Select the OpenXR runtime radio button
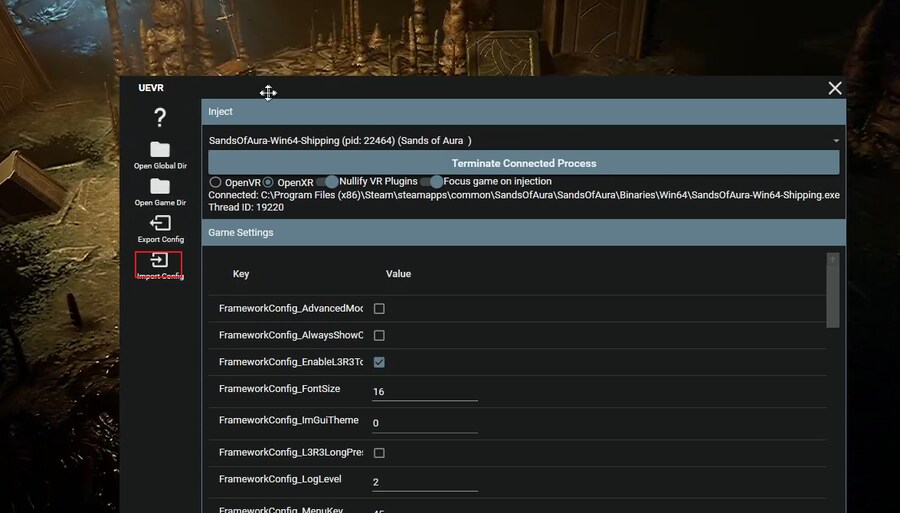 pyautogui.click(x=268, y=182)
